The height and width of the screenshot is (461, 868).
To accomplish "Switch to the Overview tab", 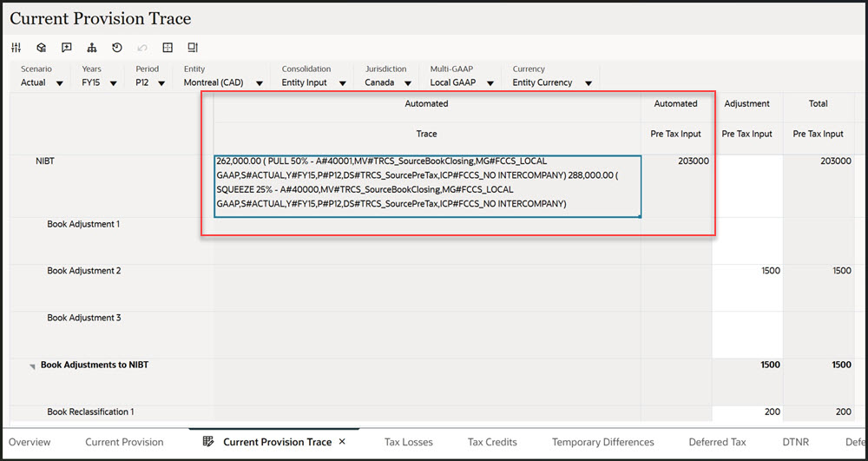I will pyautogui.click(x=30, y=442).
